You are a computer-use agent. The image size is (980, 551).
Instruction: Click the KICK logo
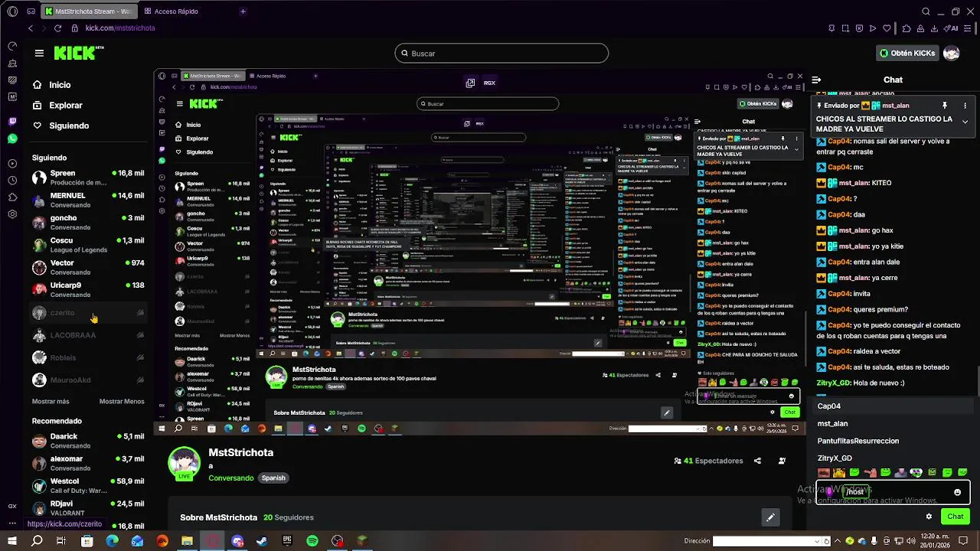pyautogui.click(x=78, y=53)
